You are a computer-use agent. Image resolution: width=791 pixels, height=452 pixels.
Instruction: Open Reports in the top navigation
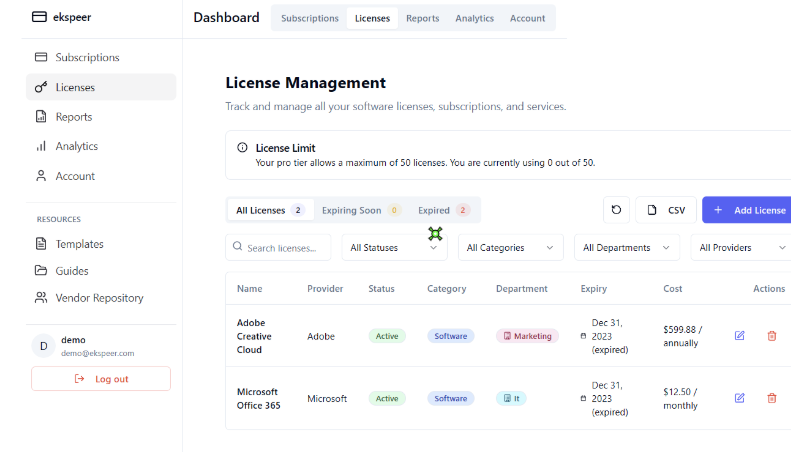pos(422,18)
